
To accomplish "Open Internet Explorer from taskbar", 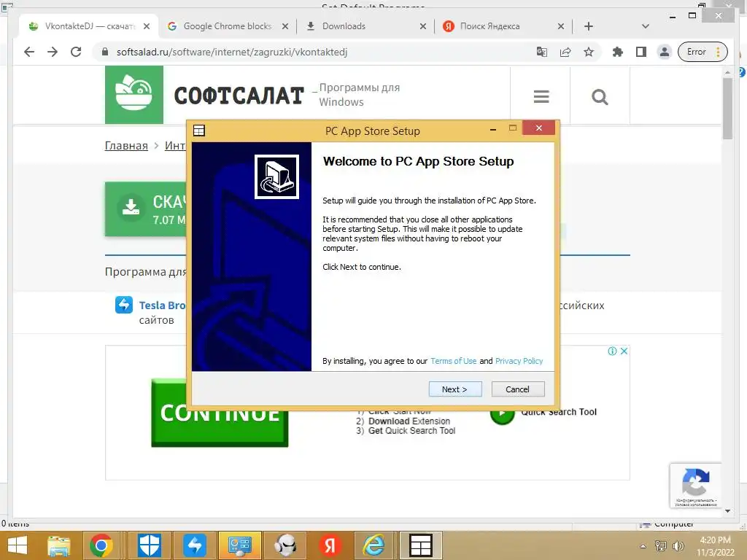I will coord(374,545).
